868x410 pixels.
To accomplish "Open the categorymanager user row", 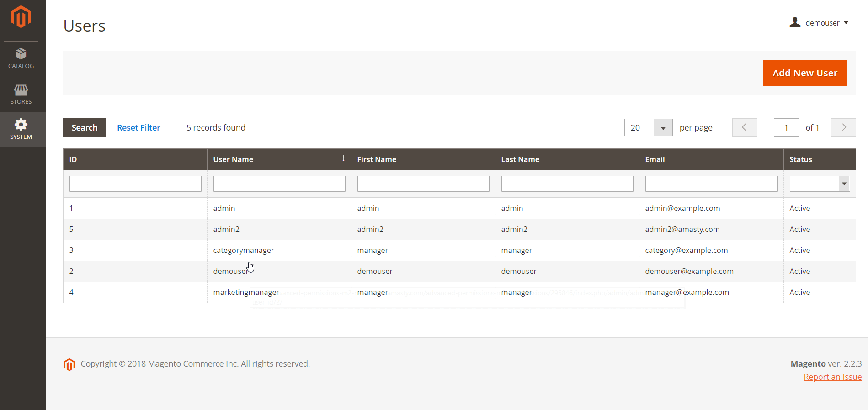I will pos(244,250).
